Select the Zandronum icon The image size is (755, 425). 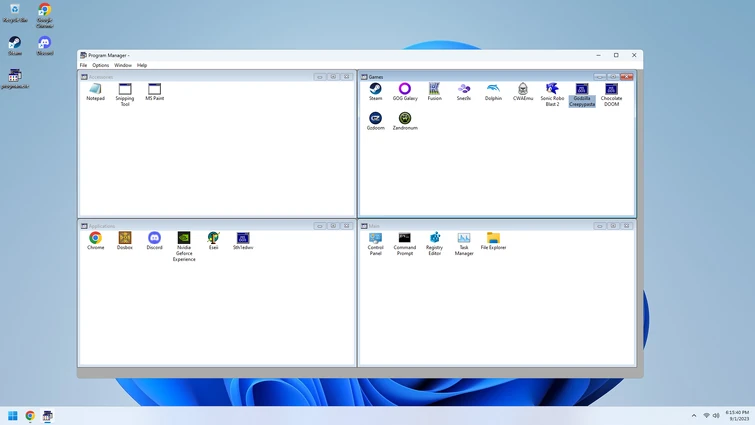[405, 119]
